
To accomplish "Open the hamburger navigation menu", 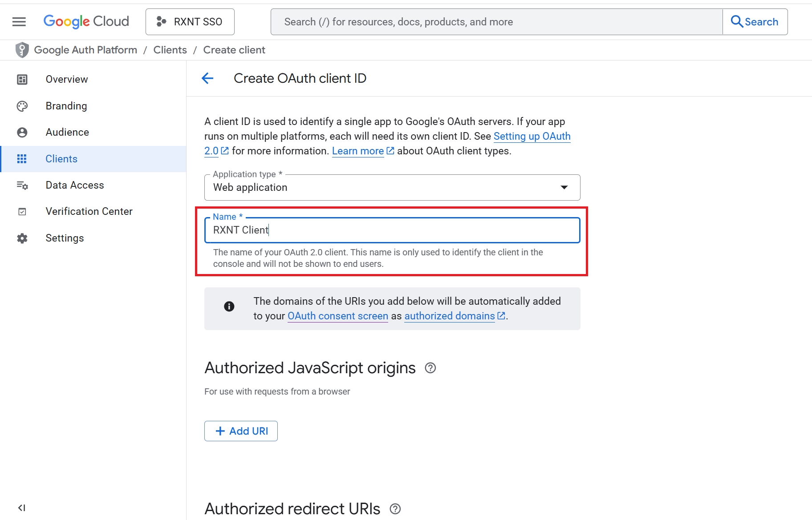I will [19, 22].
